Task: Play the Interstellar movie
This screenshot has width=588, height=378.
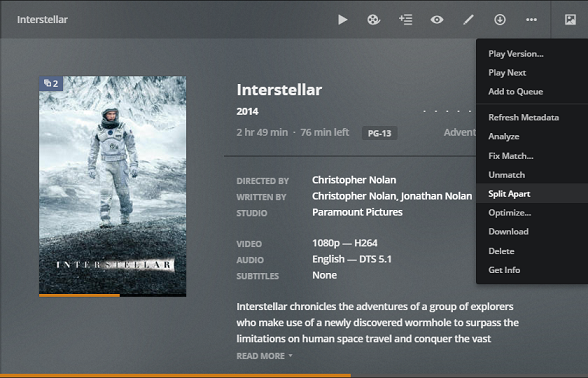Action: click(x=342, y=20)
